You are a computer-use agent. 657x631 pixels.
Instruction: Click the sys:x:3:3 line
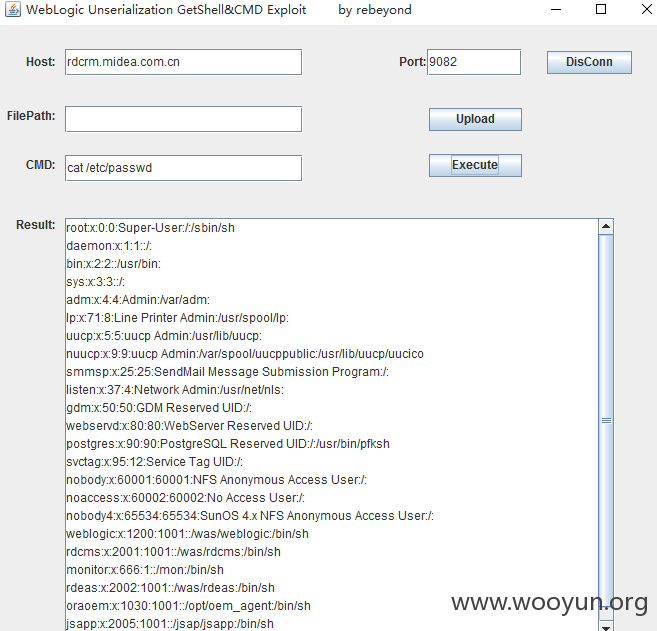click(x=96, y=282)
